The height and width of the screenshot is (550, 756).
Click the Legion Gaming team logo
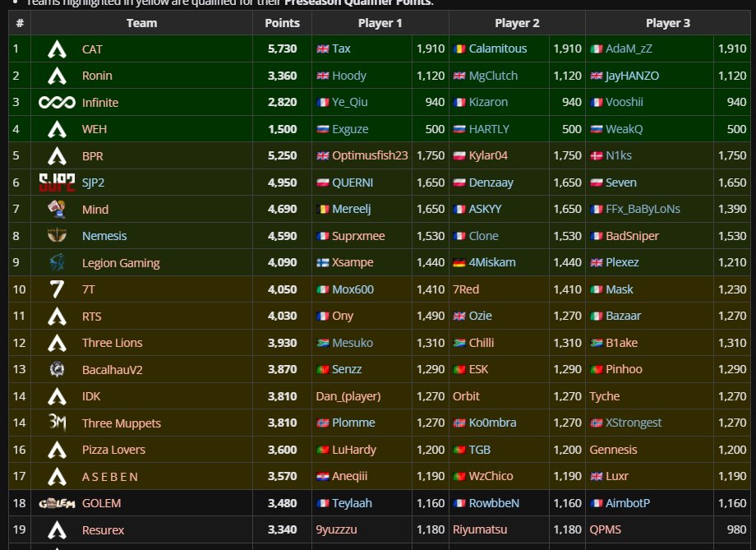click(57, 262)
